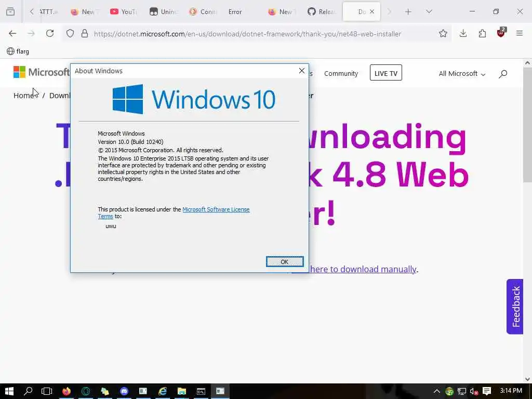The image size is (532, 399).
Task: Bookmark this page with star icon
Action: [443, 34]
